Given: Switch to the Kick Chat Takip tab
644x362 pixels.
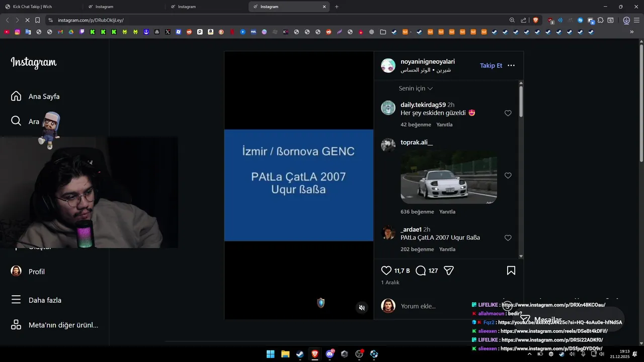Looking at the screenshot, I should tap(41, 7).
